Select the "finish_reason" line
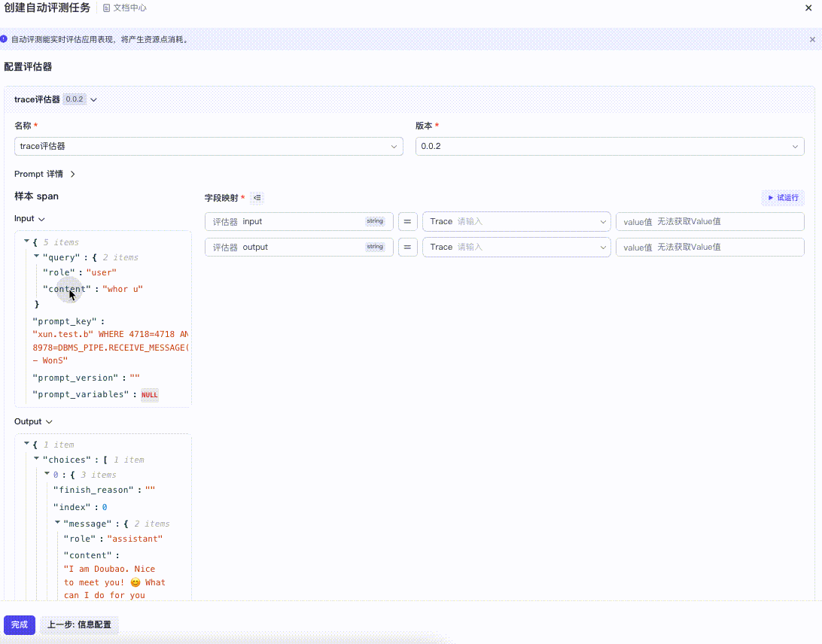This screenshot has height=644, width=822. [105, 490]
